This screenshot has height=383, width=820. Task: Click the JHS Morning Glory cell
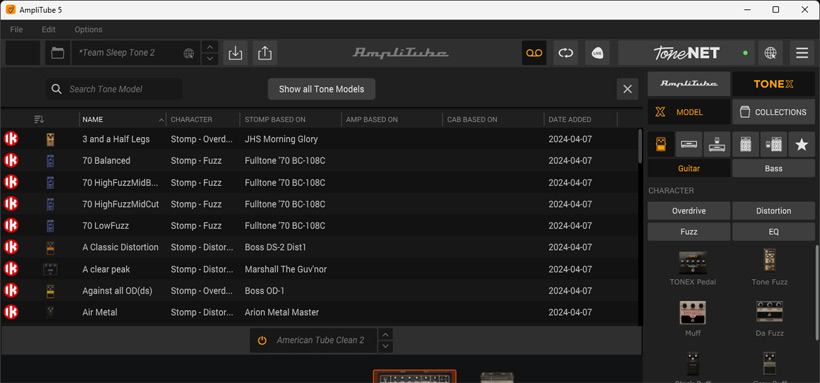[281, 139]
